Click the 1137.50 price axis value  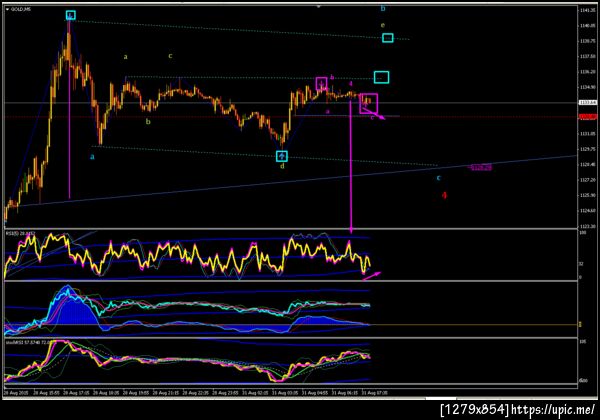[x=587, y=56]
